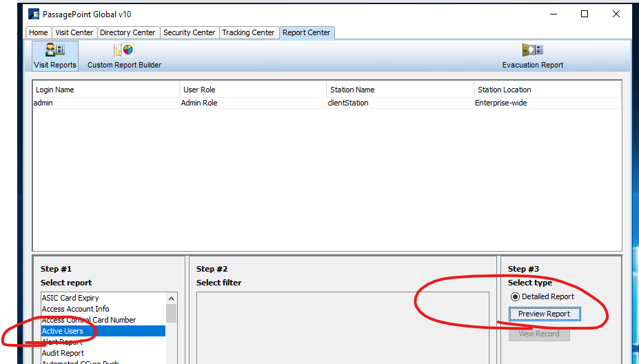
Task: Close the PassagePoint Global window
Action: [616, 14]
